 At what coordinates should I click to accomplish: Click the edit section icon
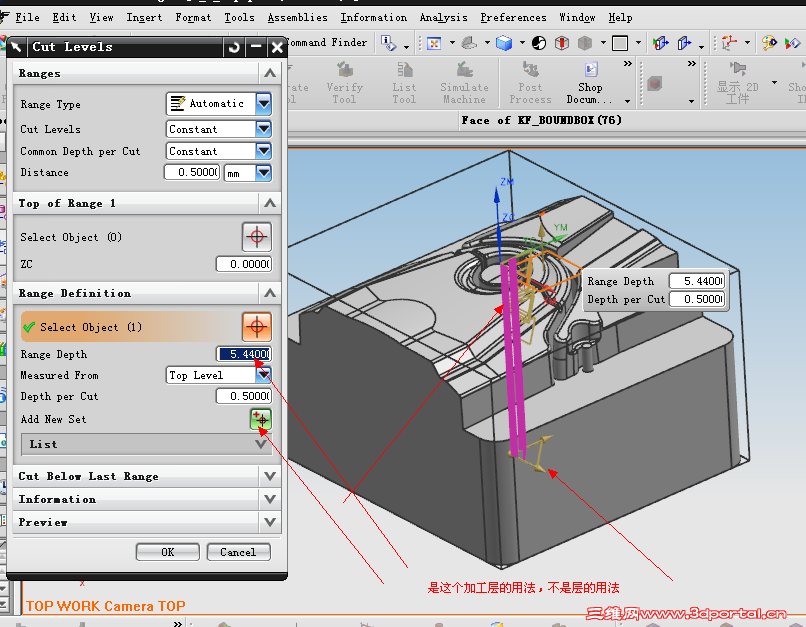(x=684, y=43)
